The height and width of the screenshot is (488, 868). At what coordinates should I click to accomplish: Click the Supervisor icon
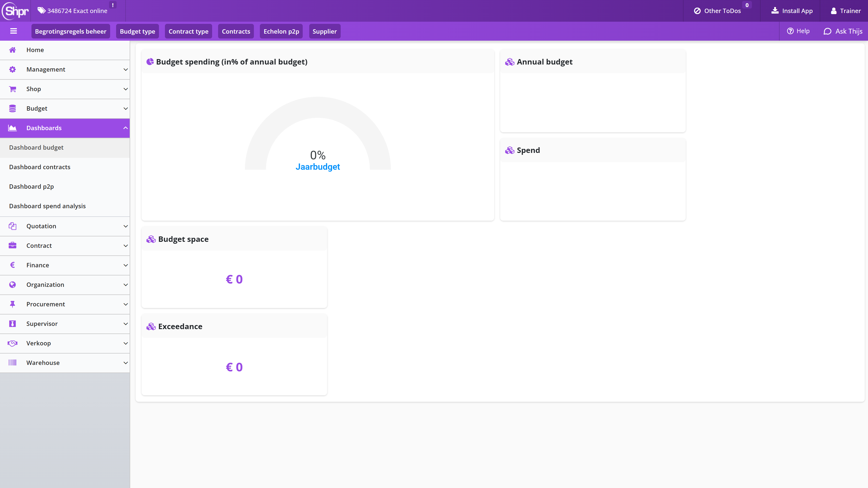click(x=12, y=324)
